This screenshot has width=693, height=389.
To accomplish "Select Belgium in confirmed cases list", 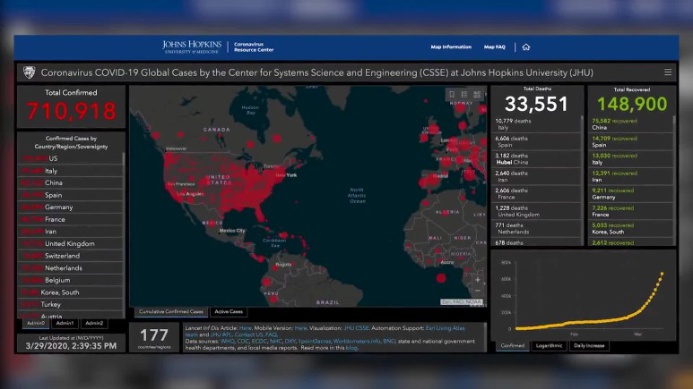I will [70, 280].
